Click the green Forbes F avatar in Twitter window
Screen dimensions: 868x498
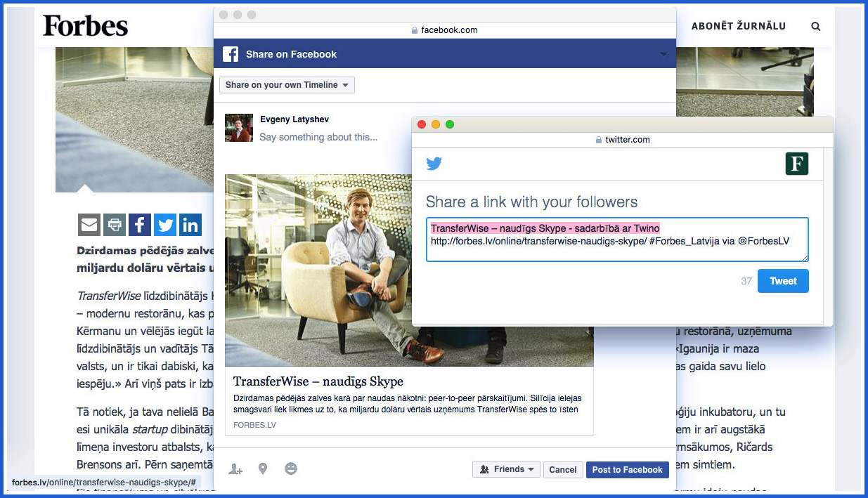[x=797, y=164]
